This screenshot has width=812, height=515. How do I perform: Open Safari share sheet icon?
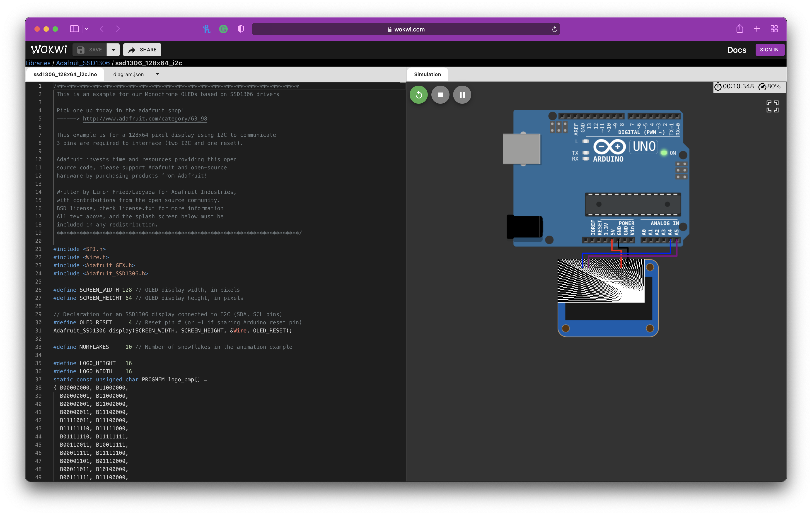click(x=739, y=29)
